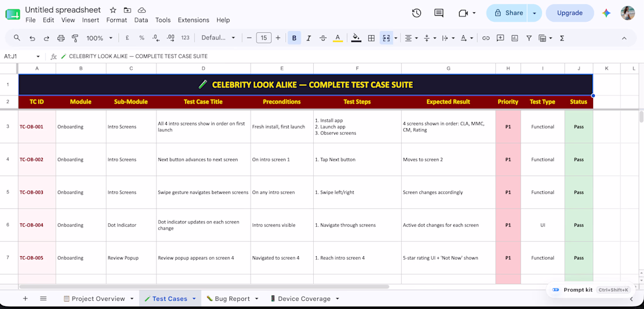
Task: Open the Data menu
Action: tap(141, 20)
